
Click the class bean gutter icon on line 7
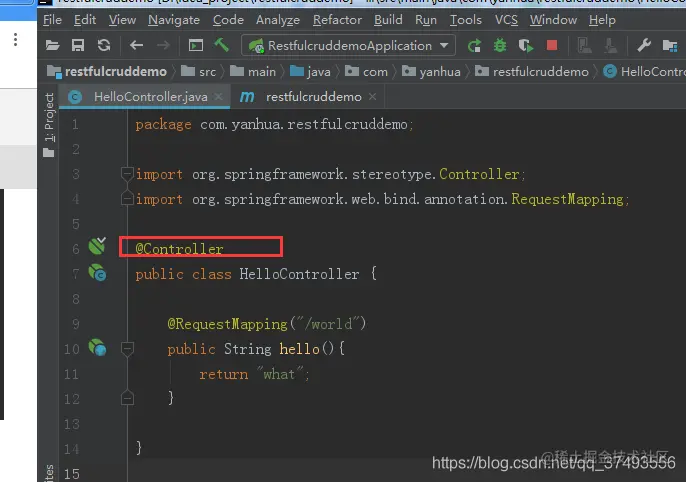pyautogui.click(x=97, y=272)
